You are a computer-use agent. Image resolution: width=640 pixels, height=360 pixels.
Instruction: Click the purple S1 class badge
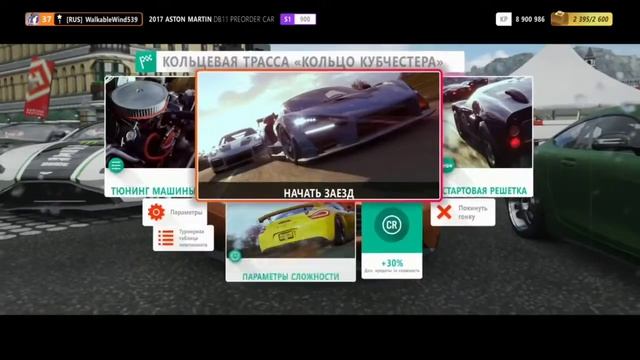(287, 19)
